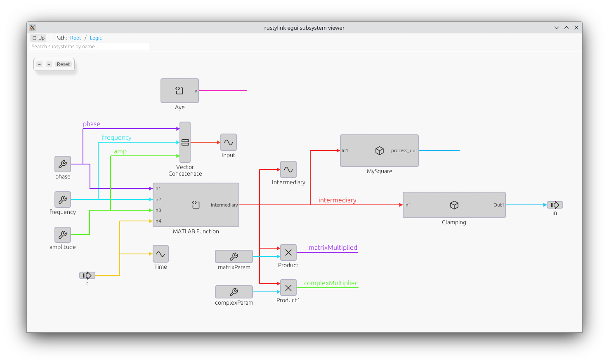This screenshot has height=364, width=609.
Task: Zoom out with the minus button
Action: 40,64
